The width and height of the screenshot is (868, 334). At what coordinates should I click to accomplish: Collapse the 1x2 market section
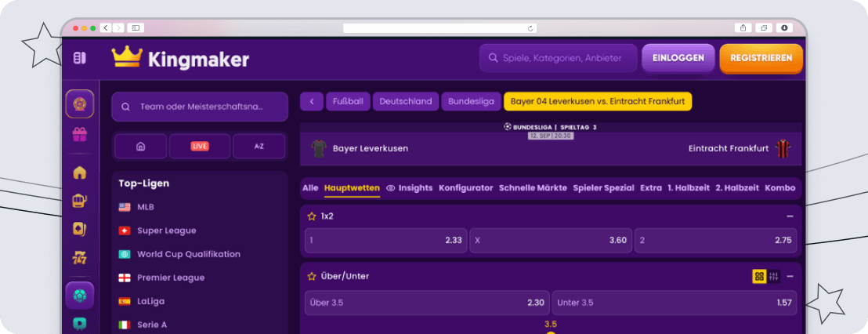tap(790, 216)
